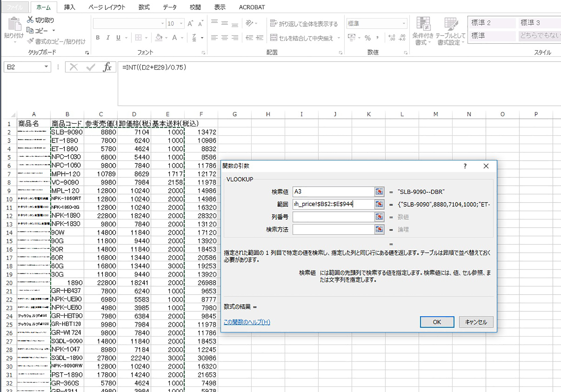Open the number format 標準 dropdown
The height and width of the screenshot is (392, 561).
click(x=404, y=23)
